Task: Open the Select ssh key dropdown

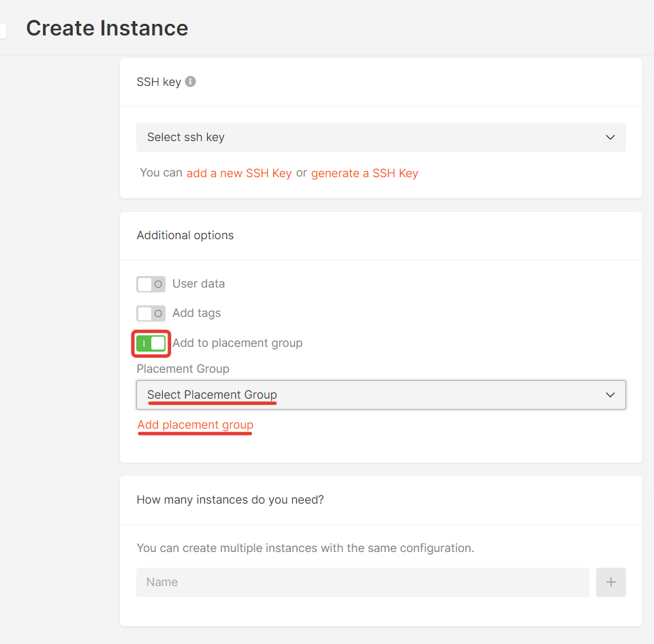Action: [381, 137]
